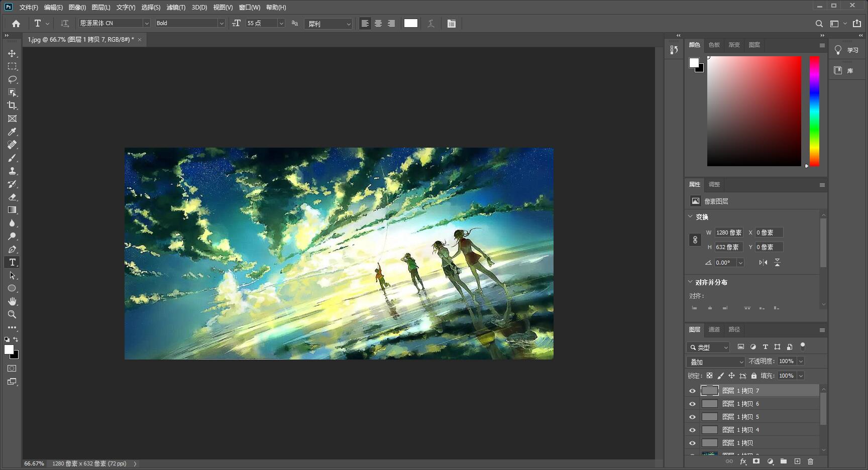Image resolution: width=868 pixels, height=470 pixels.
Task: Hide the 图层 1 拷贝 7 layer
Action: tap(692, 391)
